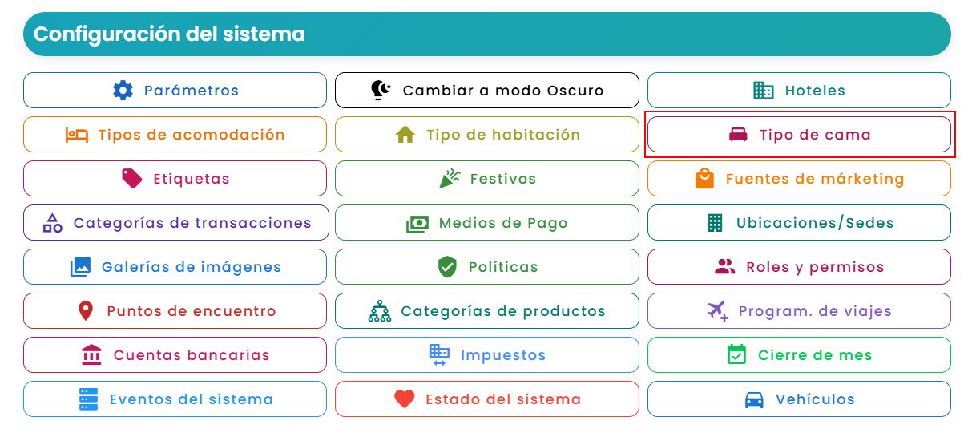Click the map pin icon for Puntos de encuentro
This screenshot has height=437, width=980.
click(x=86, y=311)
